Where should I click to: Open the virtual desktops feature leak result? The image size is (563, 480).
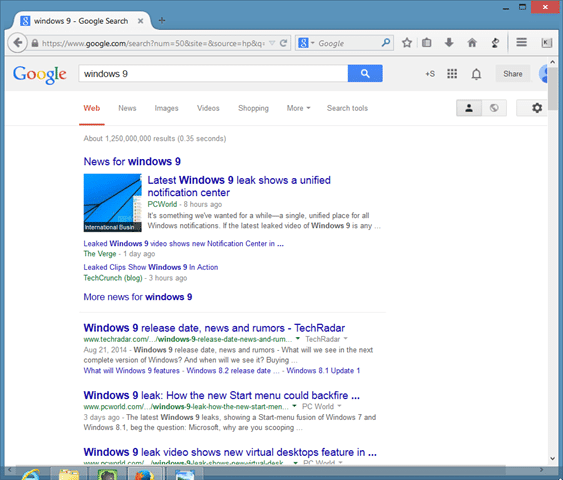click(230, 452)
